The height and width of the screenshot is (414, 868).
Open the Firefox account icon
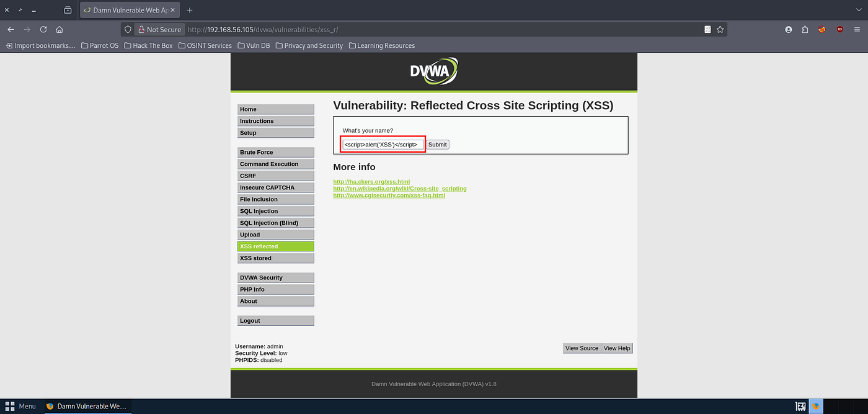point(789,29)
